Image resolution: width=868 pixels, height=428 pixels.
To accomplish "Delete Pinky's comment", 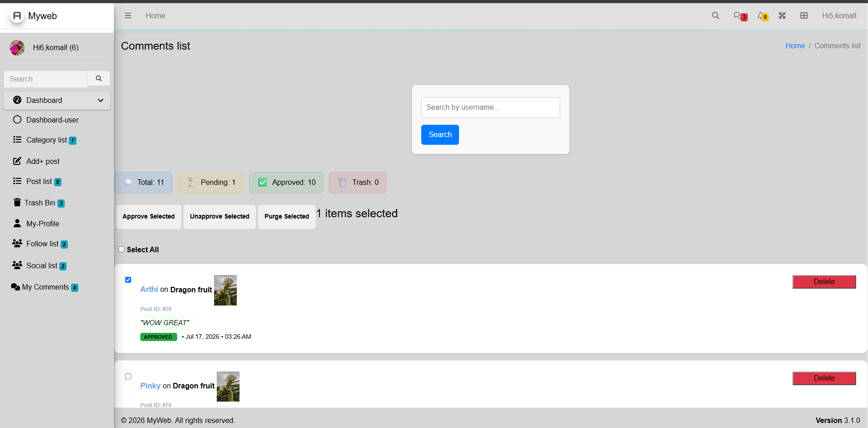I will tap(824, 378).
